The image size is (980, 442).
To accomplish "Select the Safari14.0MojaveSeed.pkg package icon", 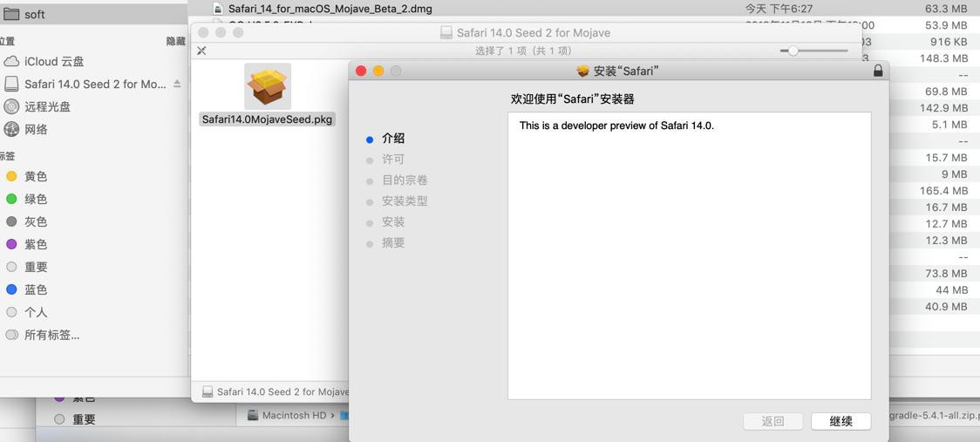I will click(x=268, y=85).
